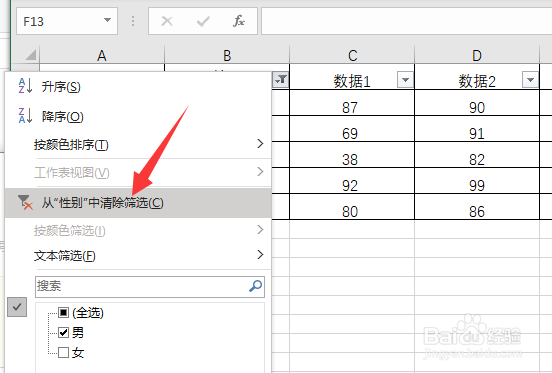Viewport: 552px width, 373px height.
Task: Open the 按颜色排序(T) submenu
Action: 138,144
